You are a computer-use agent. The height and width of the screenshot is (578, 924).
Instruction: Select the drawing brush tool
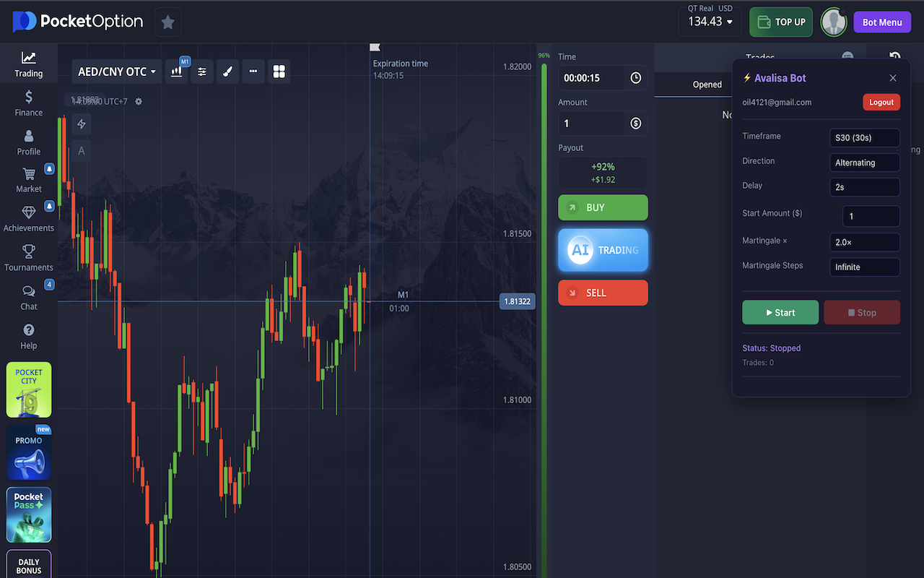pyautogui.click(x=227, y=72)
